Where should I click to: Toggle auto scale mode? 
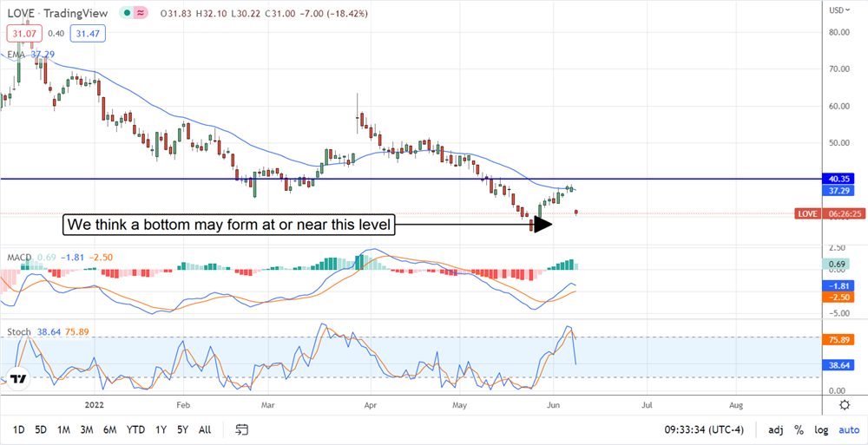(x=849, y=429)
